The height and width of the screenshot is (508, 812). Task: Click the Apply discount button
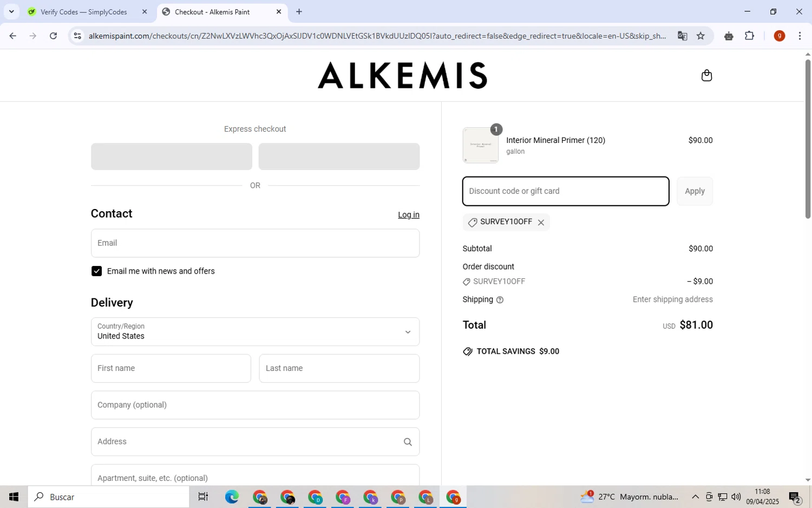click(x=695, y=191)
